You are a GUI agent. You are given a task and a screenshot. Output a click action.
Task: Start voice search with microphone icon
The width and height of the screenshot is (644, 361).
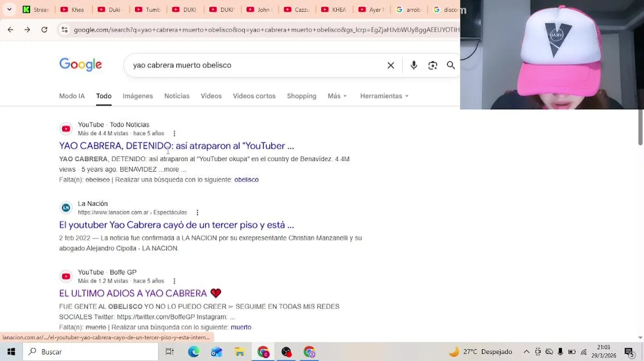[x=414, y=65]
